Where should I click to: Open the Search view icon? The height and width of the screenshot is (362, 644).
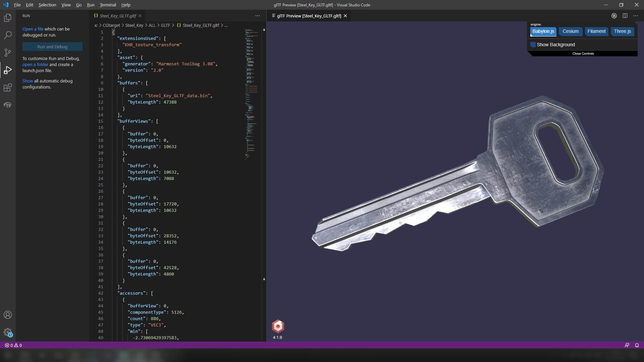point(7,35)
